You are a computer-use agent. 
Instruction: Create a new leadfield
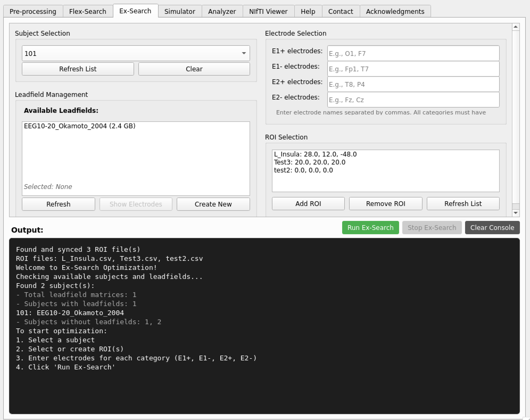[213, 204]
